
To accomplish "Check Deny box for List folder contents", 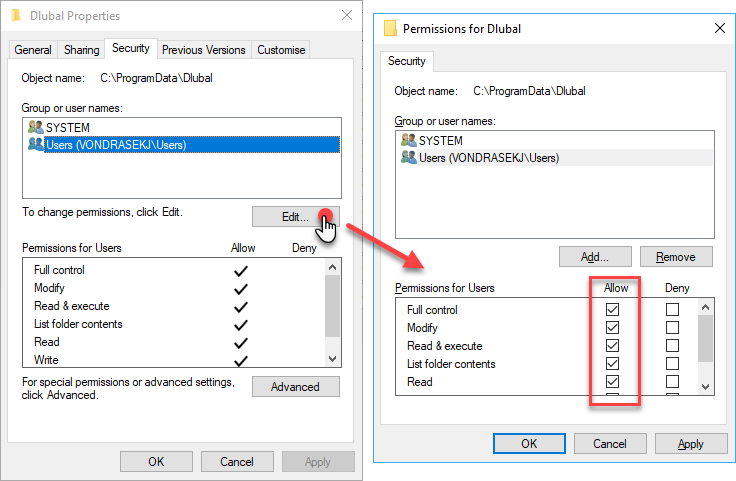I will [x=672, y=364].
